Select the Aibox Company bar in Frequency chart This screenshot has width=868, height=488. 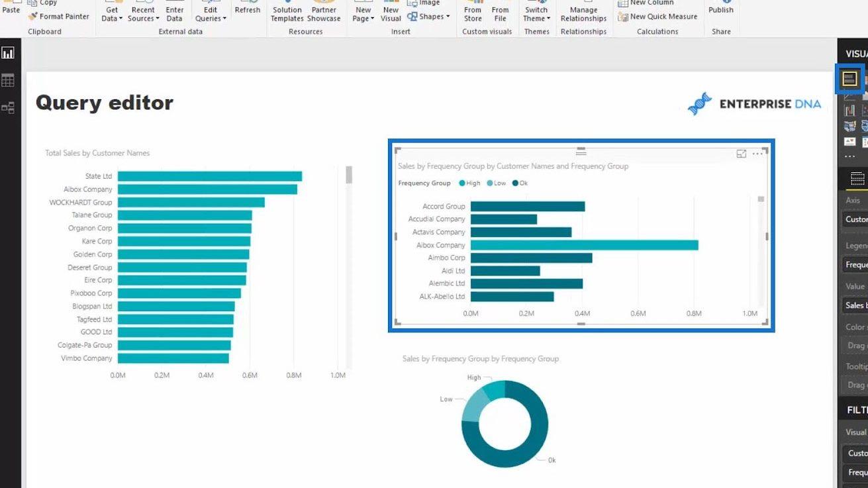584,245
